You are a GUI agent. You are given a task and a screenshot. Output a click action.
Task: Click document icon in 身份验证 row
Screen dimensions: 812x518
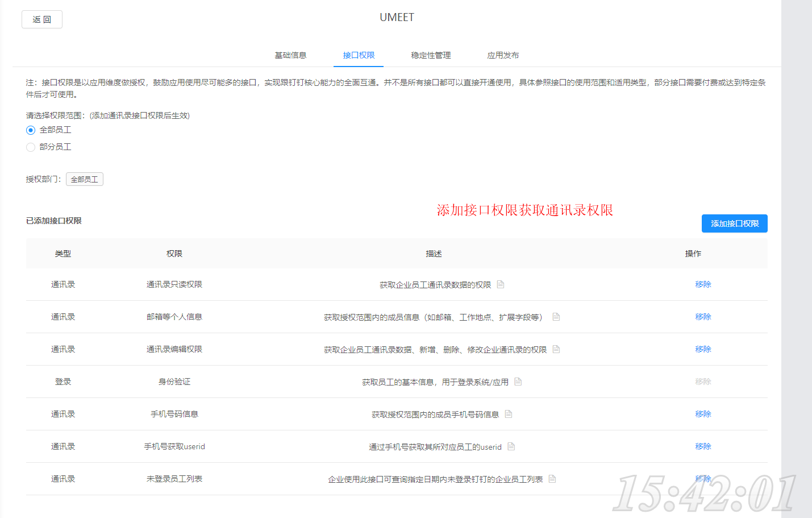coord(518,382)
